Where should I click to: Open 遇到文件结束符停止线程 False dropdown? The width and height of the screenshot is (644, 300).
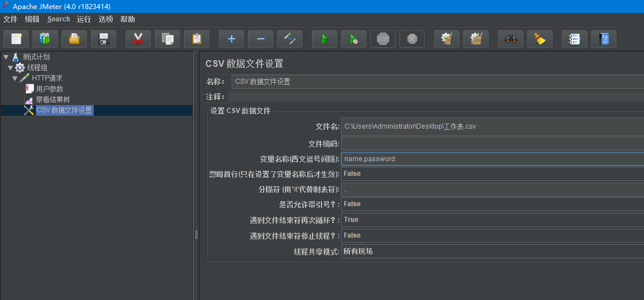[493, 235]
